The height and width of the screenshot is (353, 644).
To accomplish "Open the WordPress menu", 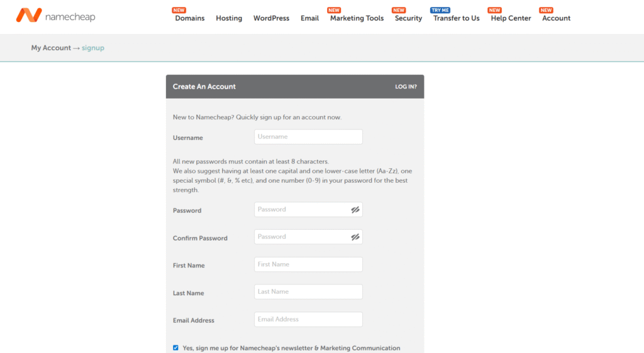I will coord(271,18).
